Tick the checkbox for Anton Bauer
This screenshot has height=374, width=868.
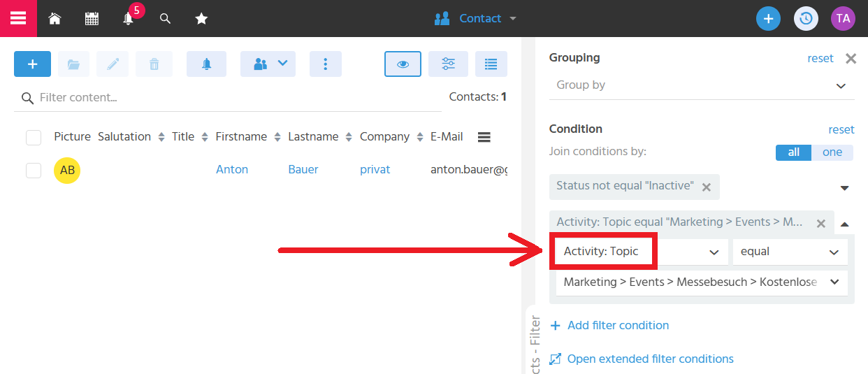coord(34,170)
